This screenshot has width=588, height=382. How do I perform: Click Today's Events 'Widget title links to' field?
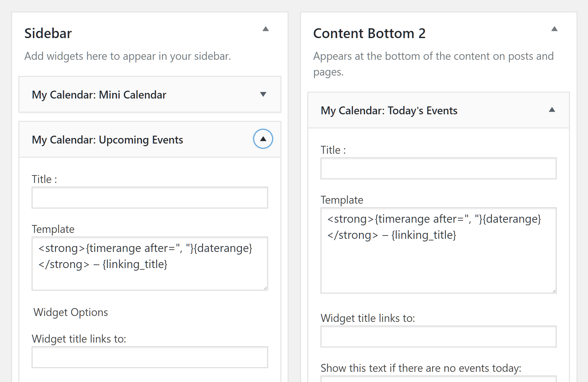click(438, 337)
